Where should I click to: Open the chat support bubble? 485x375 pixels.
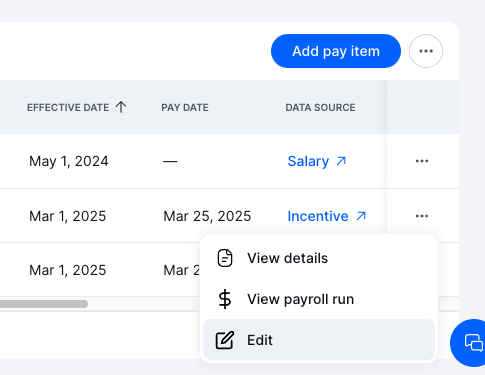(470, 343)
